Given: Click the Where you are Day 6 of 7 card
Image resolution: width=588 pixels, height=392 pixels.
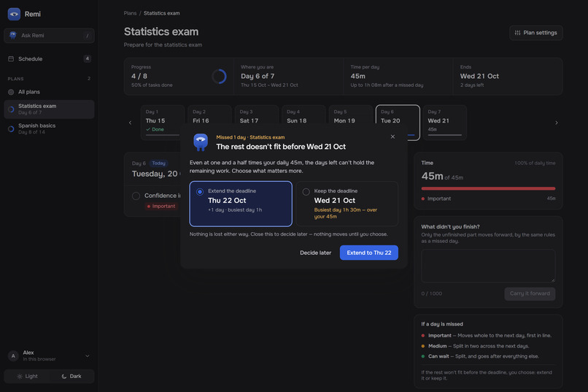Looking at the screenshot, I should coord(288,76).
